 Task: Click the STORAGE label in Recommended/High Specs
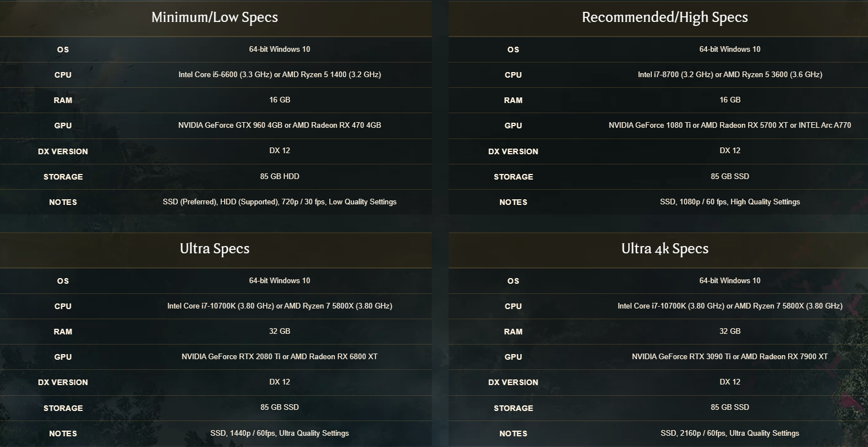pyautogui.click(x=513, y=177)
